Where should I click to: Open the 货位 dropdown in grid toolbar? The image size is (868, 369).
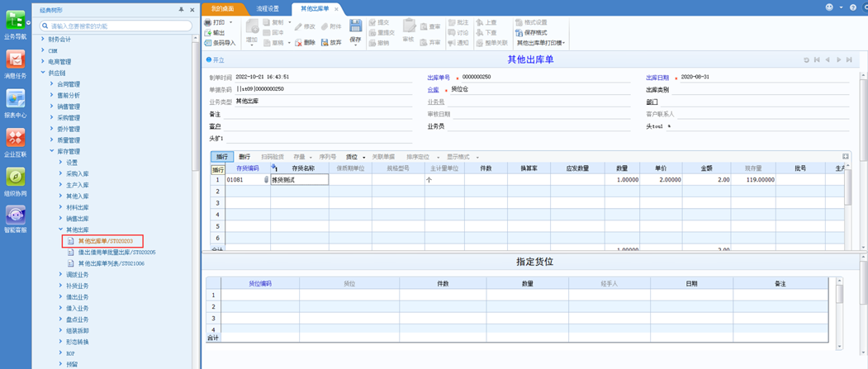(364, 157)
